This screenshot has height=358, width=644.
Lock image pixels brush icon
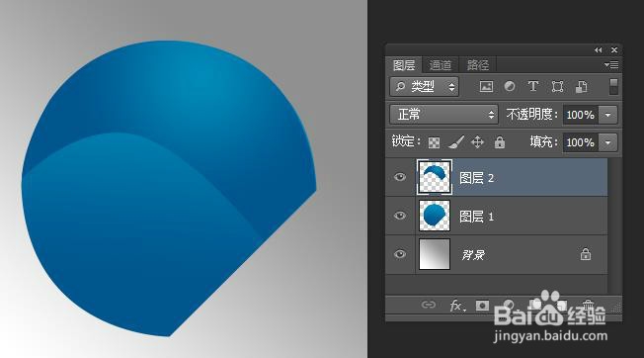[x=456, y=142]
